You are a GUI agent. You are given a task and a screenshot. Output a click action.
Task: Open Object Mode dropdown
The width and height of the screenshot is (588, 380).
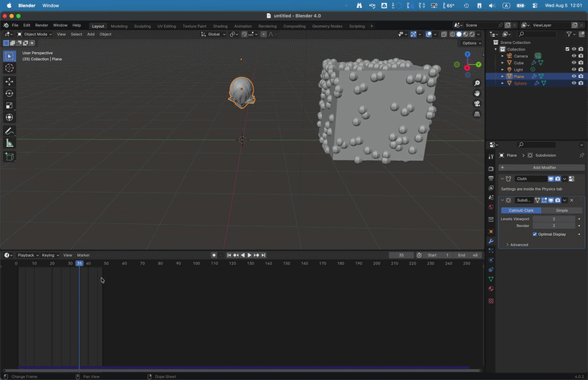[35, 34]
